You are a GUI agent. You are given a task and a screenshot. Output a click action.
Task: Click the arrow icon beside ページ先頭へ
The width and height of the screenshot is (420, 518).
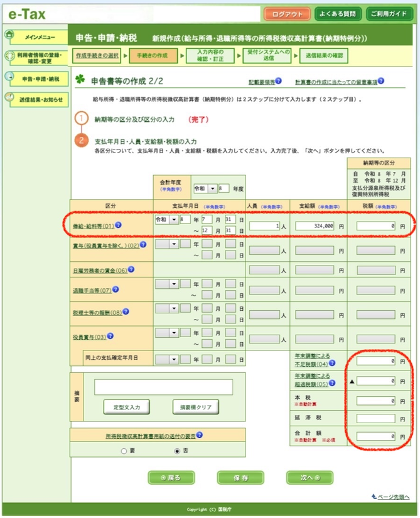coord(374,496)
